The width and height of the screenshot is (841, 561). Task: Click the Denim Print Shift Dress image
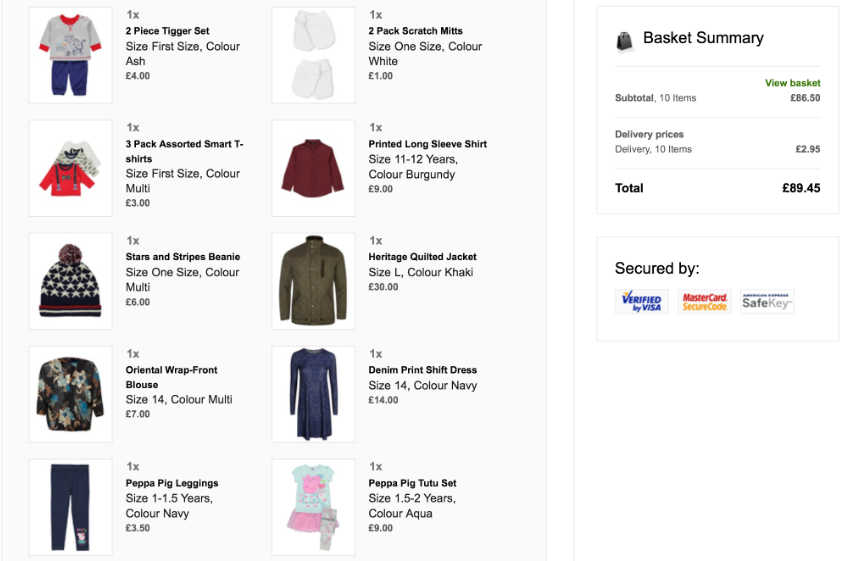pos(313,394)
